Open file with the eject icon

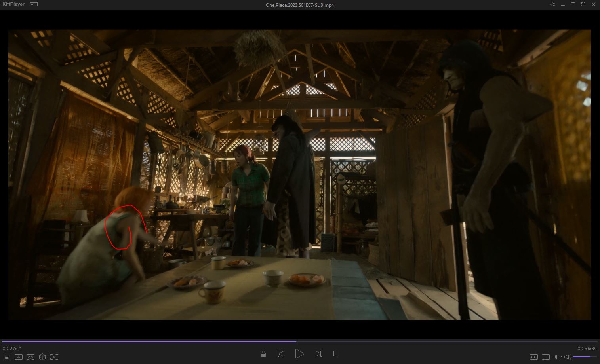[263, 354]
